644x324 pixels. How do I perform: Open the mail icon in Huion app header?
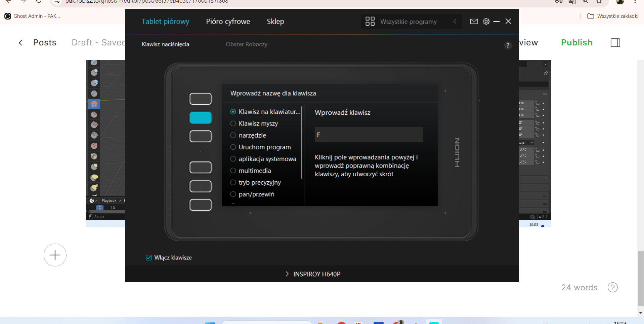click(x=474, y=22)
